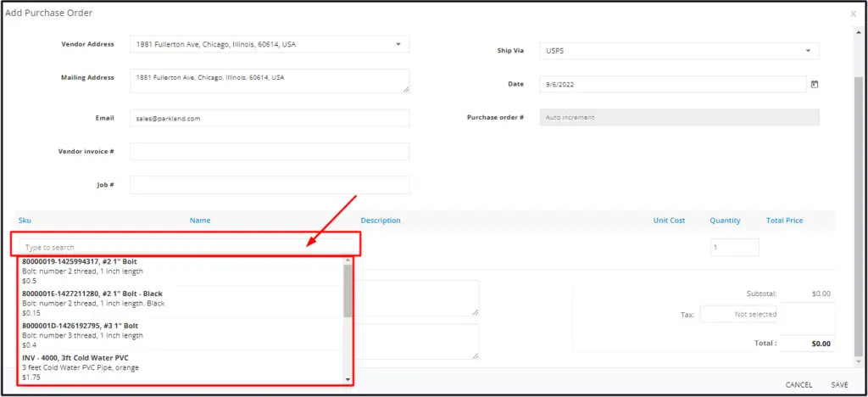Click the lower notes text area
Screen dimensions: 868x397
416,342
